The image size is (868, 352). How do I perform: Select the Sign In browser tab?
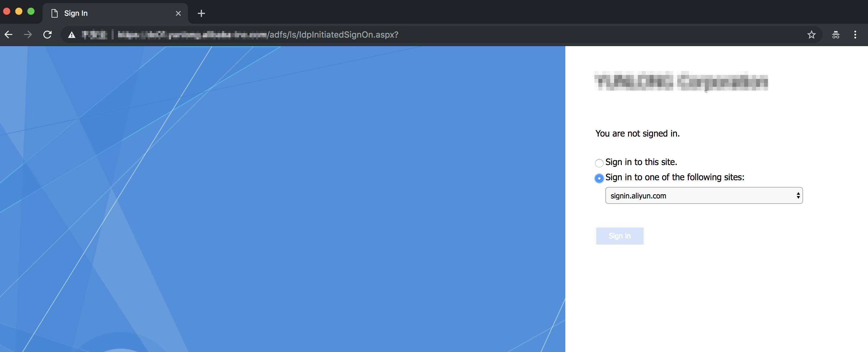click(115, 13)
